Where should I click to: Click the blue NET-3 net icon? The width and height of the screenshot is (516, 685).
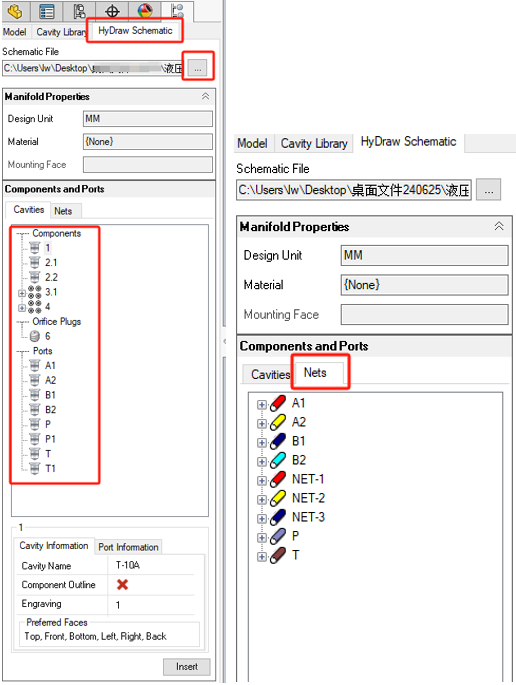[278, 517]
